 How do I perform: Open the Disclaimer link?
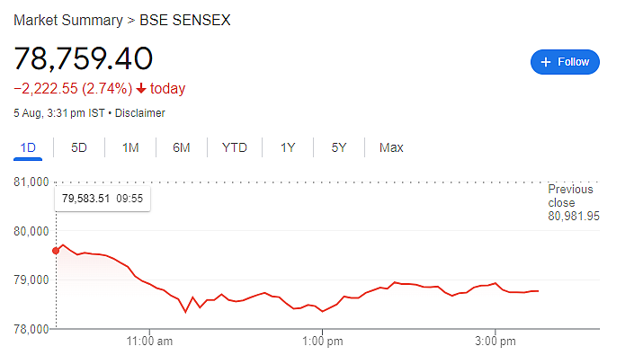tap(140, 113)
